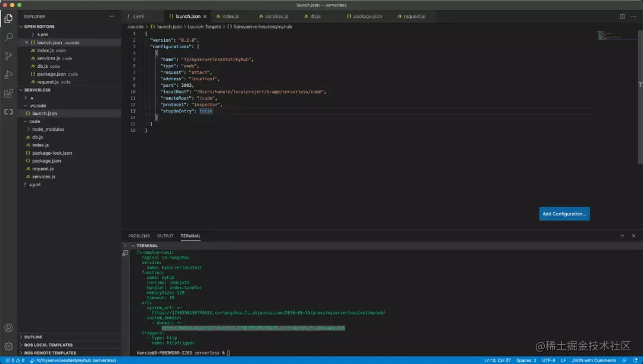The height and width of the screenshot is (364, 643).
Task: Open the Search view icon
Action: pos(8,37)
